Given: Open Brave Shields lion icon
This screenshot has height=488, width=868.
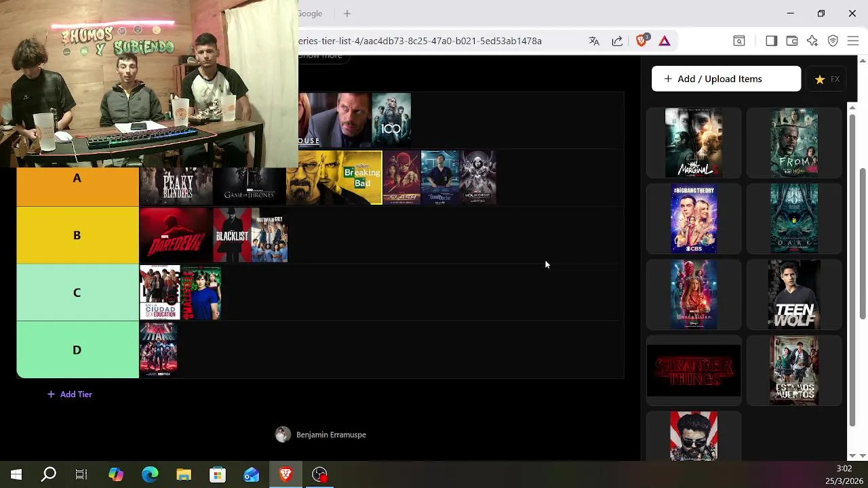Looking at the screenshot, I should tap(642, 41).
